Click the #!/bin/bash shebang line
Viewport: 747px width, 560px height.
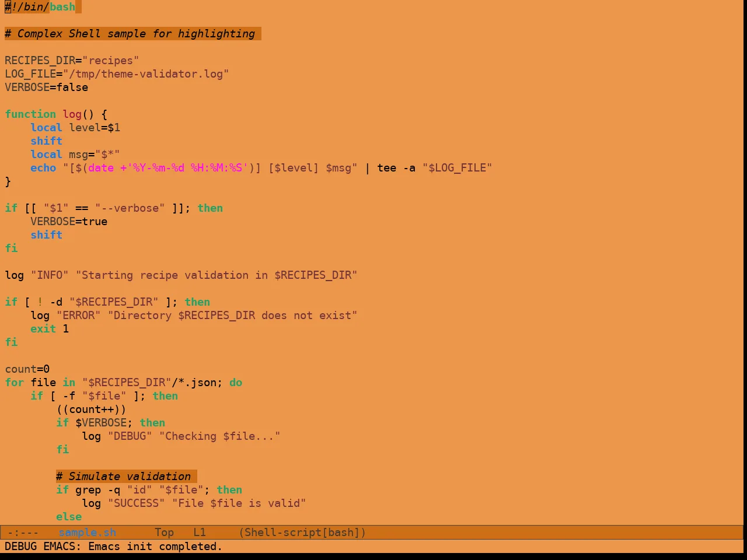(40, 7)
